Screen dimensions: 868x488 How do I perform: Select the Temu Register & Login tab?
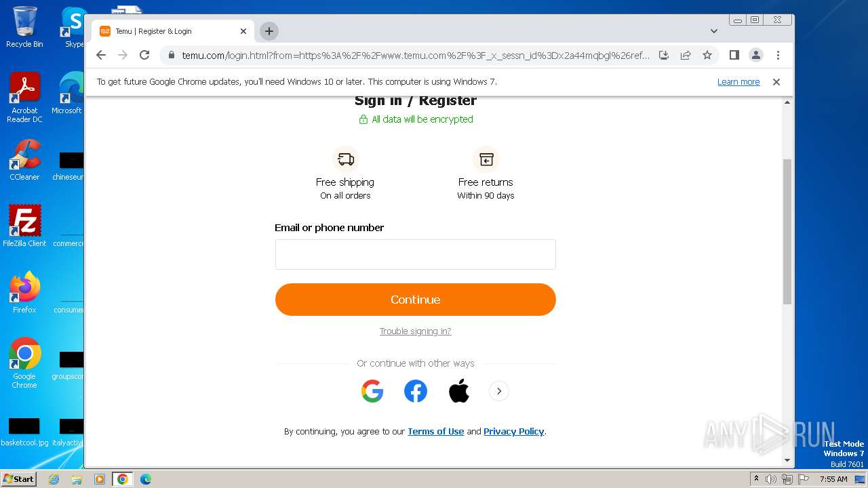pos(166,31)
